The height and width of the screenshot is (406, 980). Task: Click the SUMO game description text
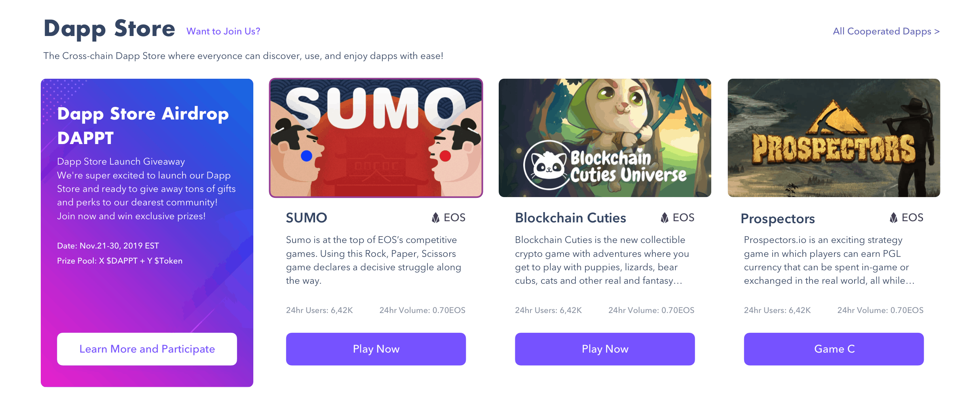click(374, 260)
